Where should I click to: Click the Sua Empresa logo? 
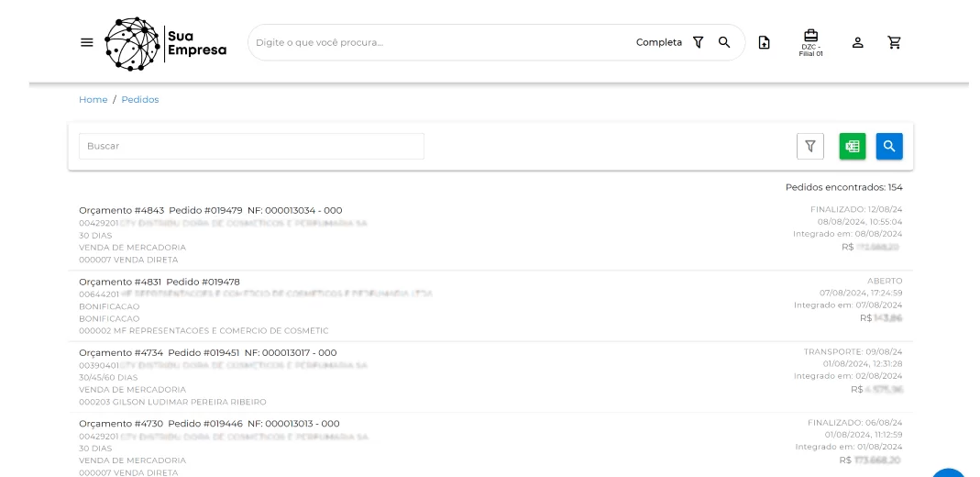(x=166, y=43)
